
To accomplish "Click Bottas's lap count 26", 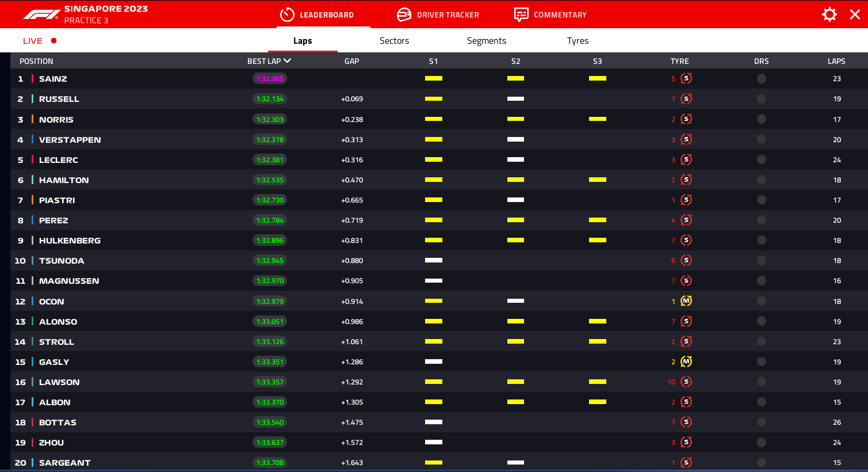I will coord(837,422).
